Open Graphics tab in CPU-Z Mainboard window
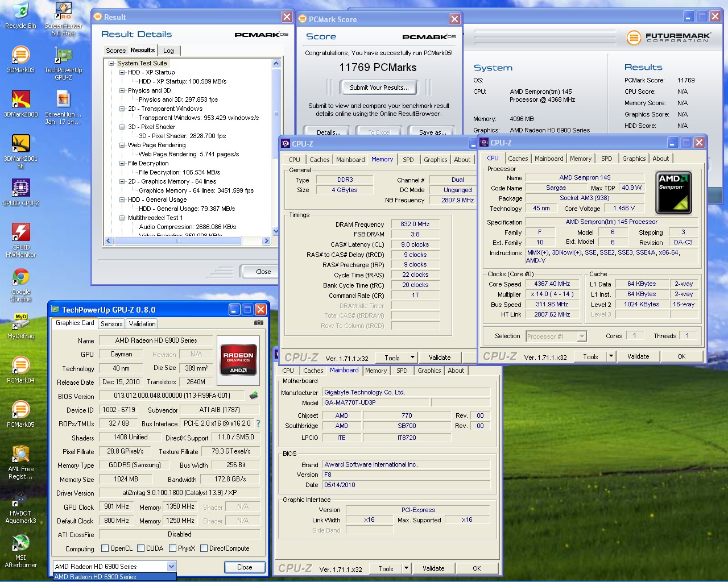 pyautogui.click(x=429, y=371)
